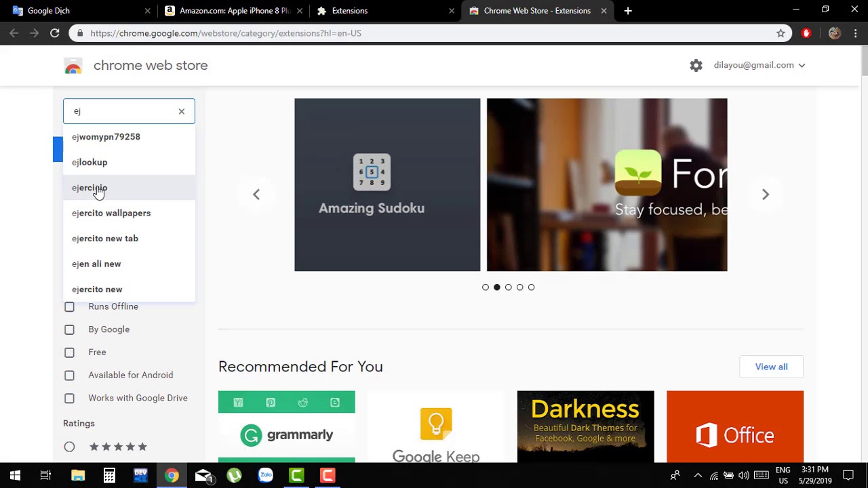Show next carousel slide
Screen dimensions: 868x488
click(766, 195)
